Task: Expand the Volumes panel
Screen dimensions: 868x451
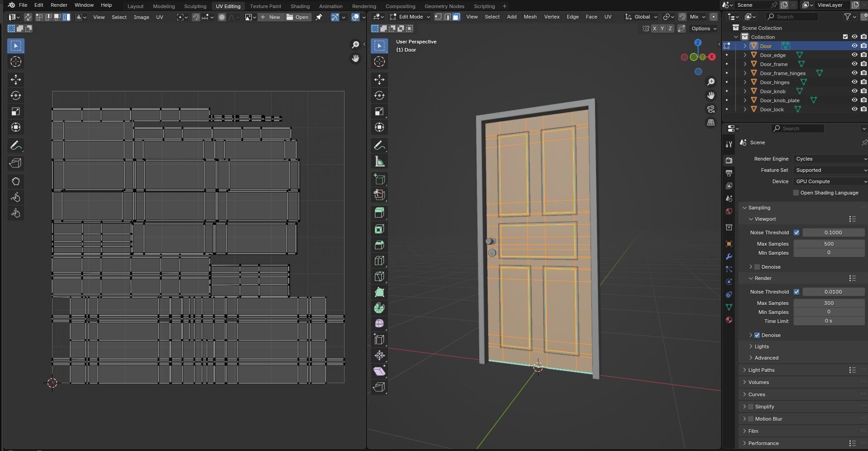Action: coord(744,382)
